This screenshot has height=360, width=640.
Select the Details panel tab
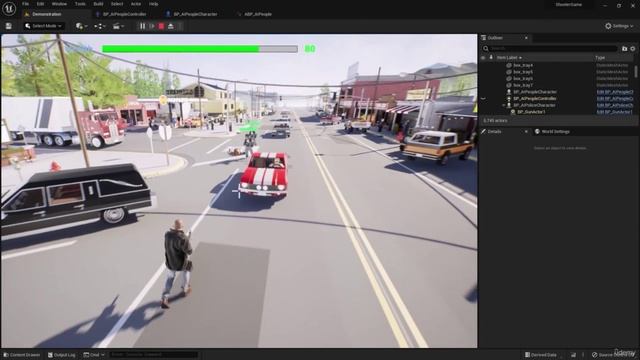(x=494, y=132)
